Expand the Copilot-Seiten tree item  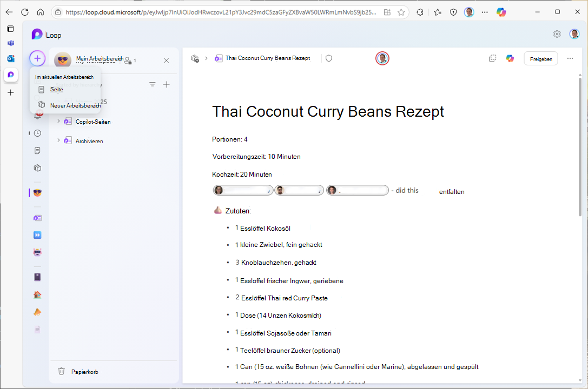58,121
